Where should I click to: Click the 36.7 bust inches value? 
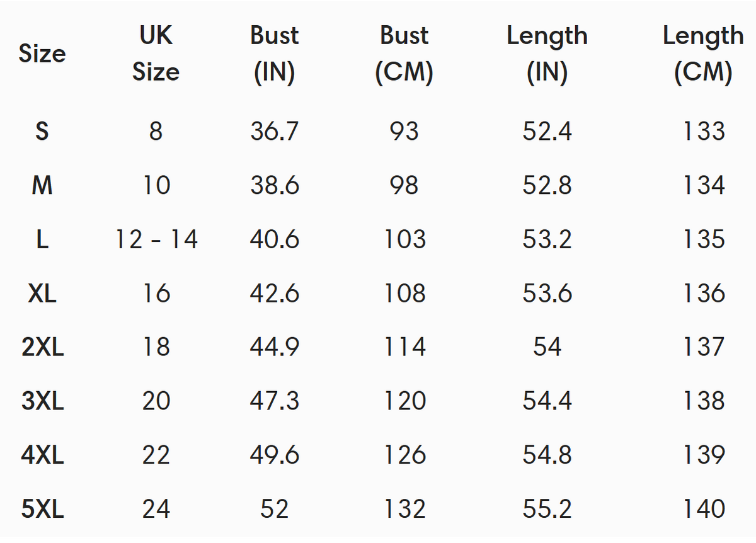coord(274,131)
